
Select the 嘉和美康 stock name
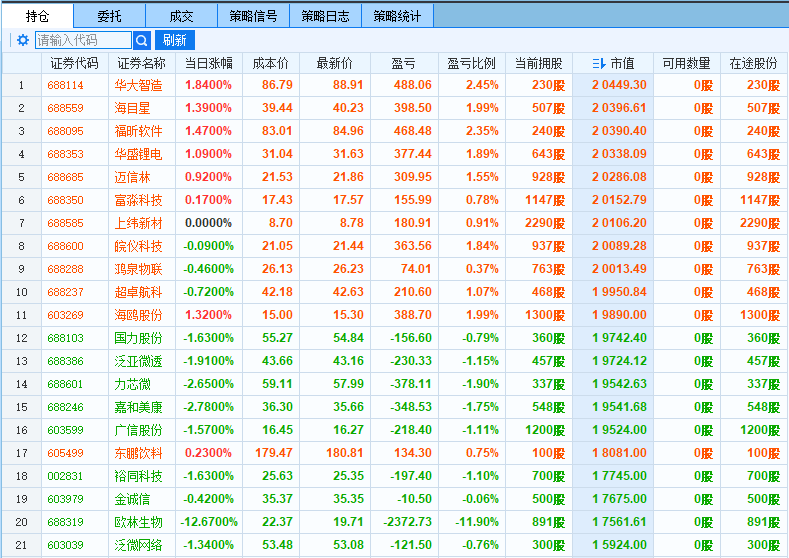tap(138, 408)
